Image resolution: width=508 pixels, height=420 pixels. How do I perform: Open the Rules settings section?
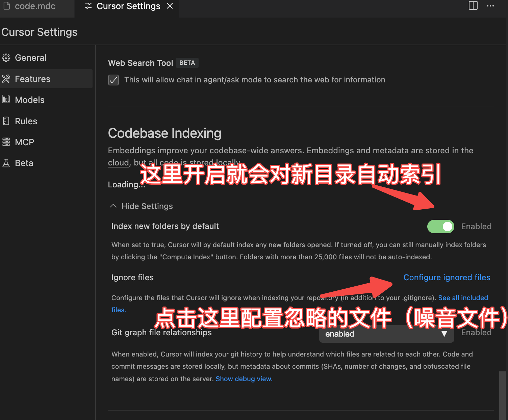coord(47,121)
